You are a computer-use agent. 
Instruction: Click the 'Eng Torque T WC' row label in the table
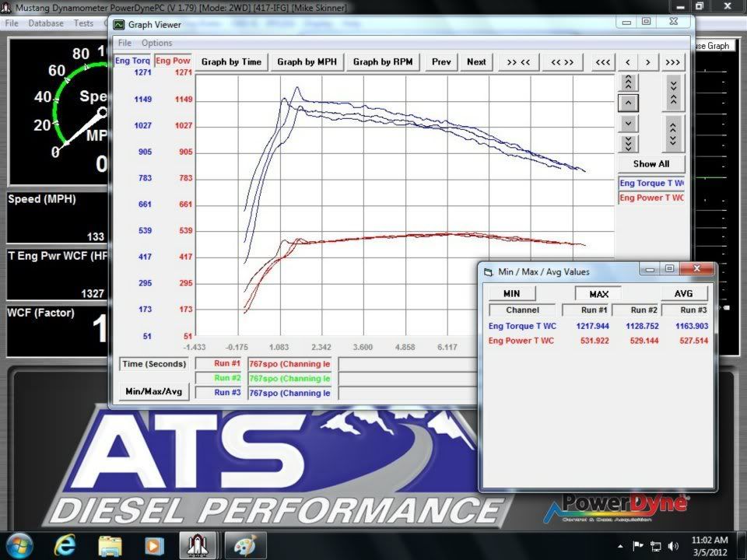(522, 326)
